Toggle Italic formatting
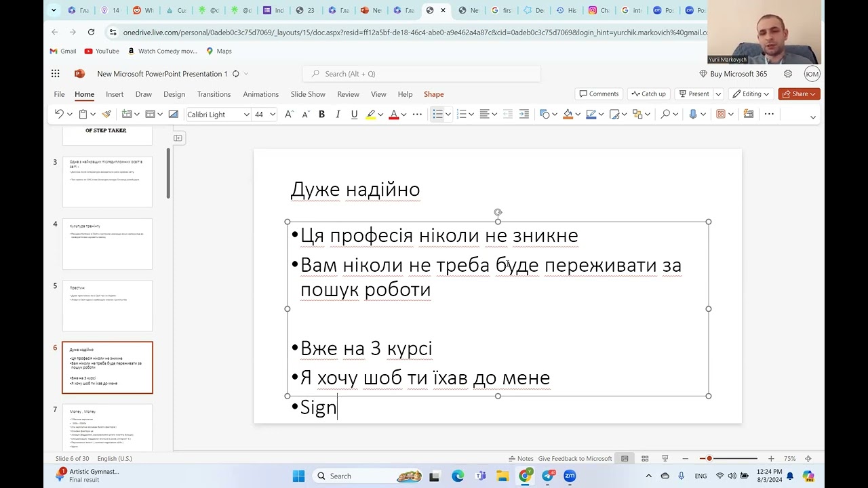Image resolution: width=868 pixels, height=488 pixels. click(x=338, y=114)
